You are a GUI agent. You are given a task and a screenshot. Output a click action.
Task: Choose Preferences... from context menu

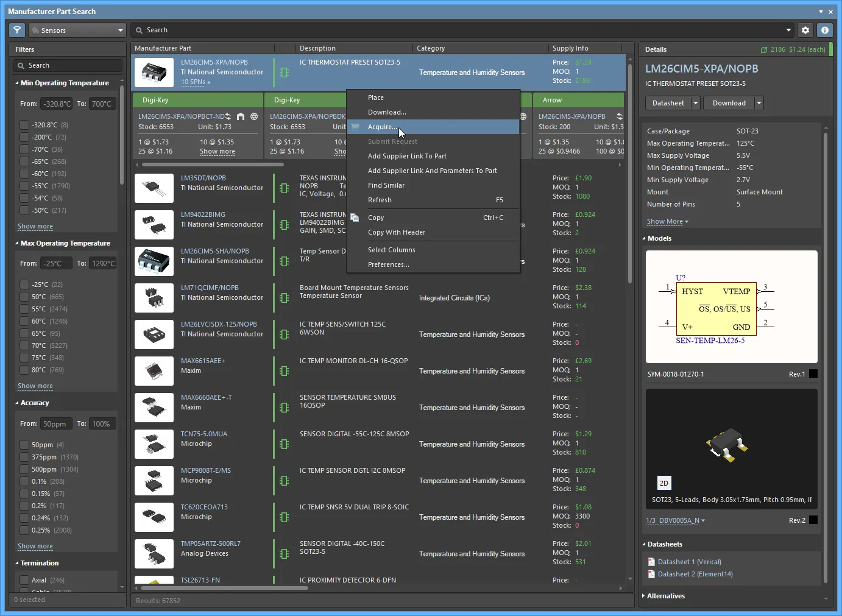click(433, 264)
